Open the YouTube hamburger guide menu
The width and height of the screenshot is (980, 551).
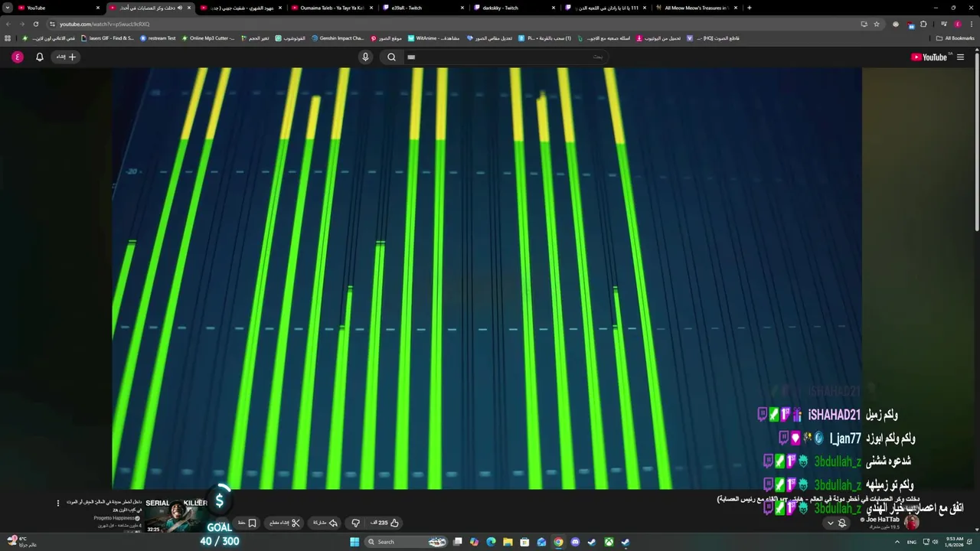coord(960,57)
